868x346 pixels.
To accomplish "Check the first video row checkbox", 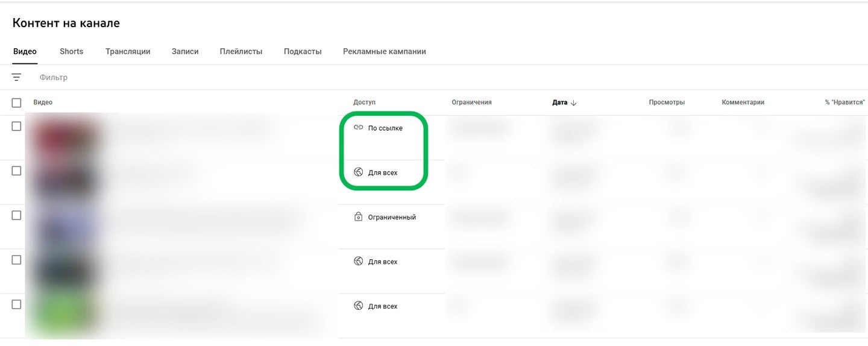I will pos(16,126).
